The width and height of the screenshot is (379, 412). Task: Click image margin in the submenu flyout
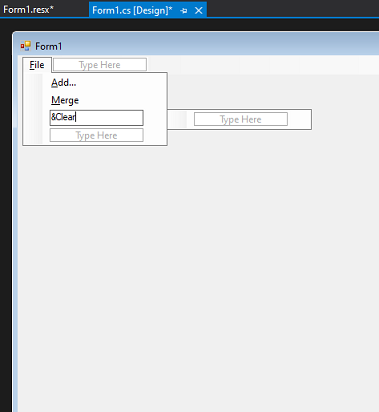coord(177,119)
